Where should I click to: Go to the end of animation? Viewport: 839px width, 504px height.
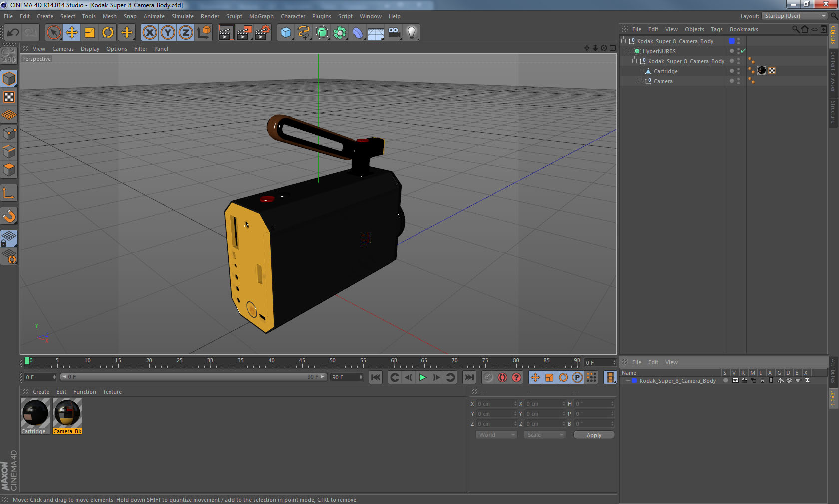click(469, 377)
